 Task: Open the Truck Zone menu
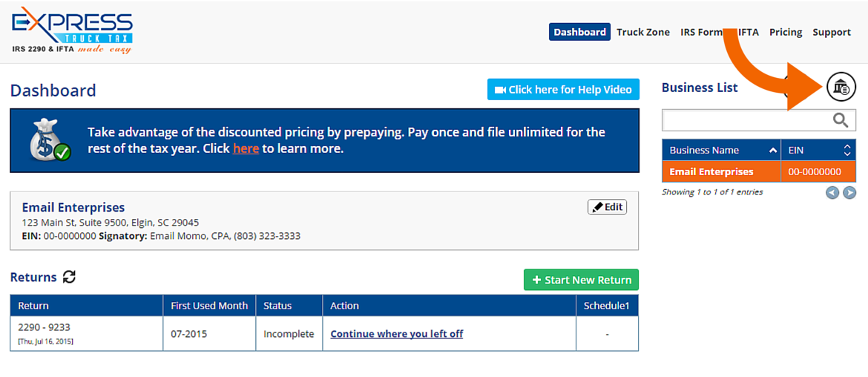tap(643, 32)
